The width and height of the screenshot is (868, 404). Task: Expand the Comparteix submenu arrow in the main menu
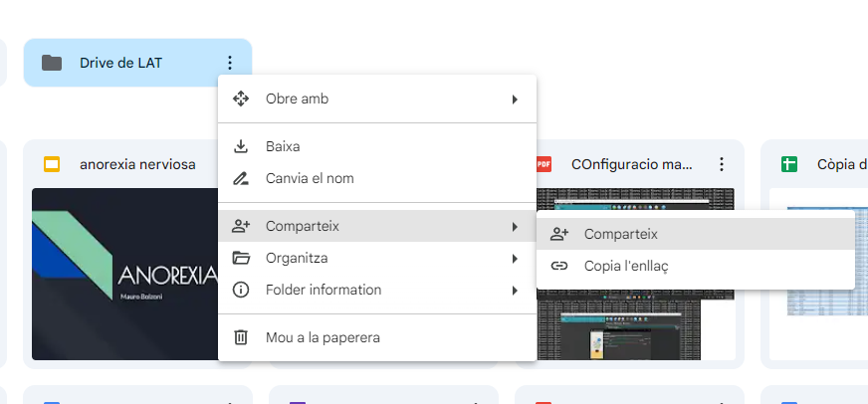515,226
